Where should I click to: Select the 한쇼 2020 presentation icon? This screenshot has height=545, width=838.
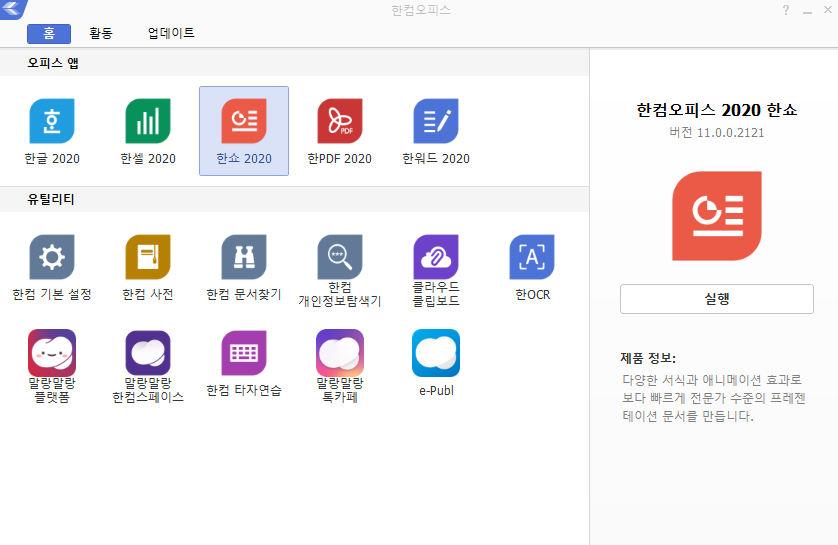click(x=244, y=121)
